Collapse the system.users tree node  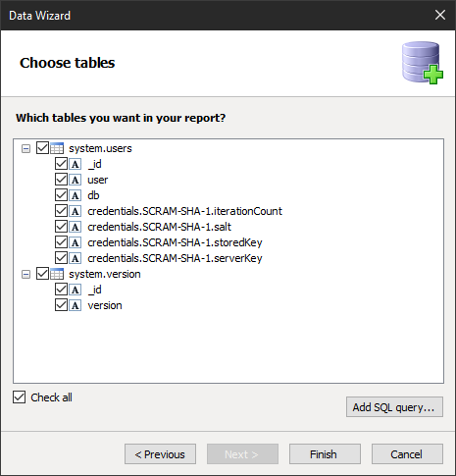point(25,149)
